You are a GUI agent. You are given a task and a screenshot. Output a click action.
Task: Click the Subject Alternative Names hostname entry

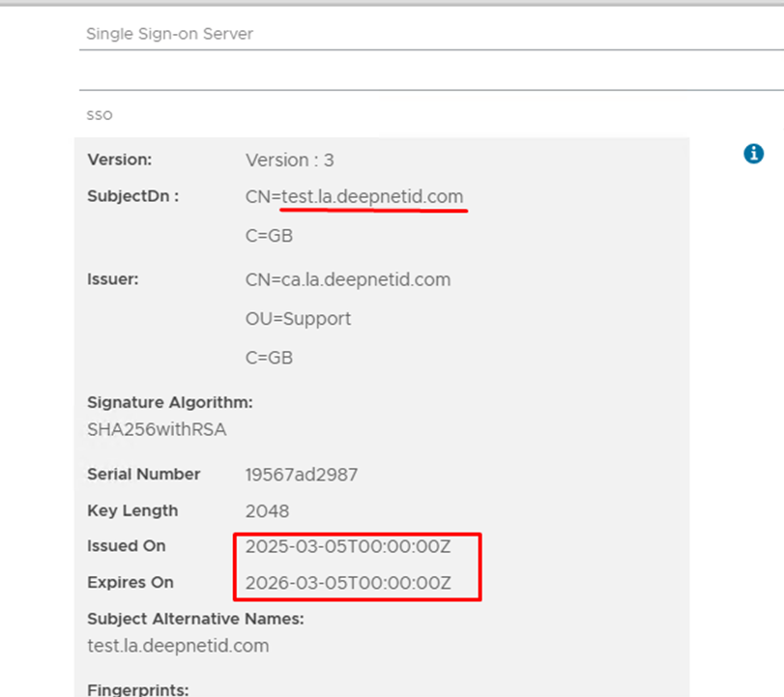(178, 646)
